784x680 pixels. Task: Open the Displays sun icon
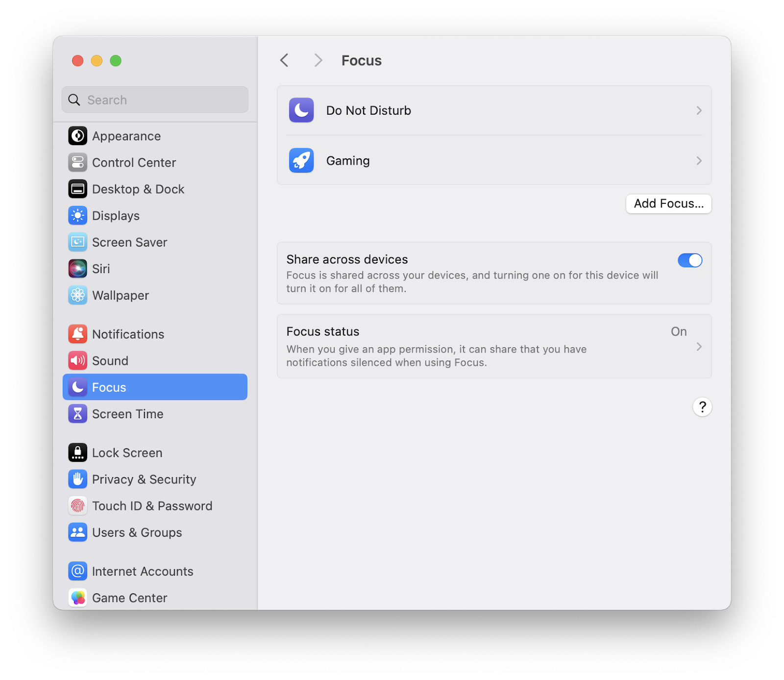click(x=77, y=215)
